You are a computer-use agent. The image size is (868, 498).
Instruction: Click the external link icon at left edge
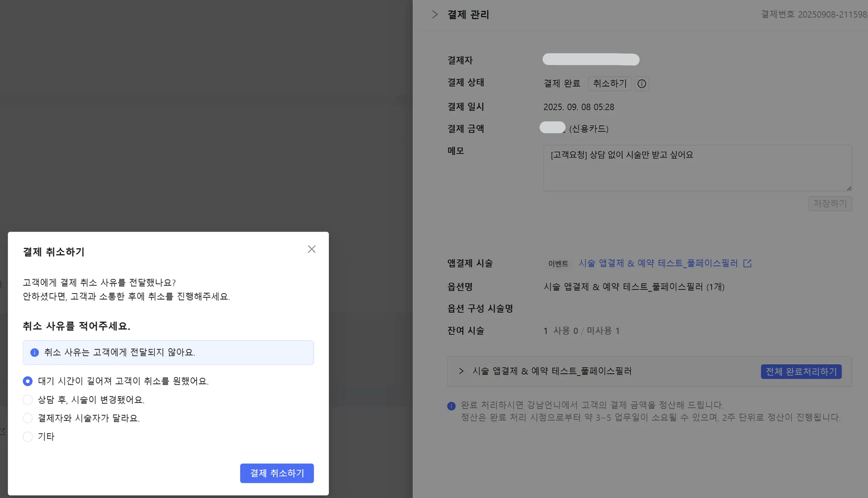point(2,431)
